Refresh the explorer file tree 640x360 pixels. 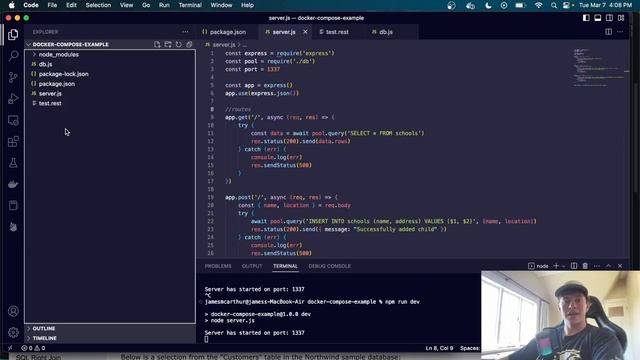click(x=178, y=44)
